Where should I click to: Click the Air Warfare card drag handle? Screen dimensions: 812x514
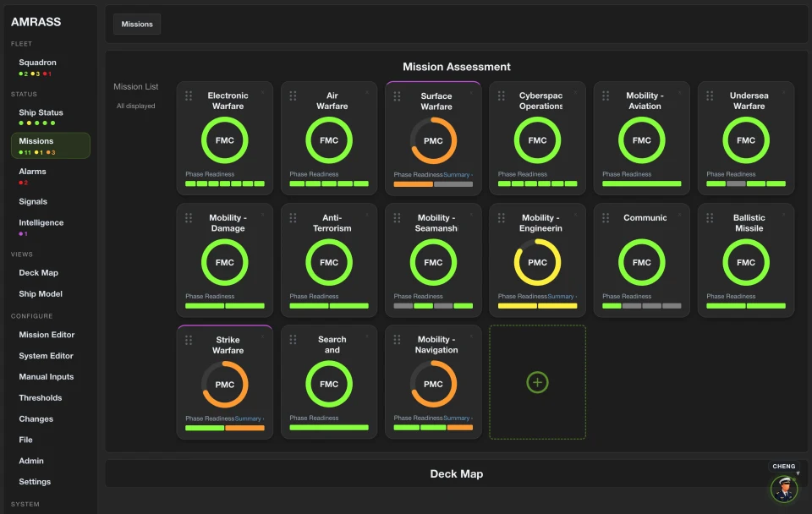(x=293, y=96)
